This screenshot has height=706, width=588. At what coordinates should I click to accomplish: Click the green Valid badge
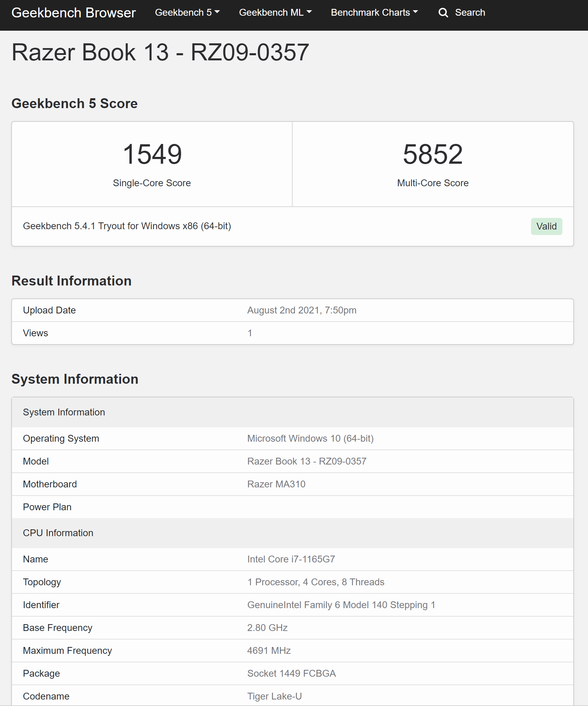click(x=546, y=226)
